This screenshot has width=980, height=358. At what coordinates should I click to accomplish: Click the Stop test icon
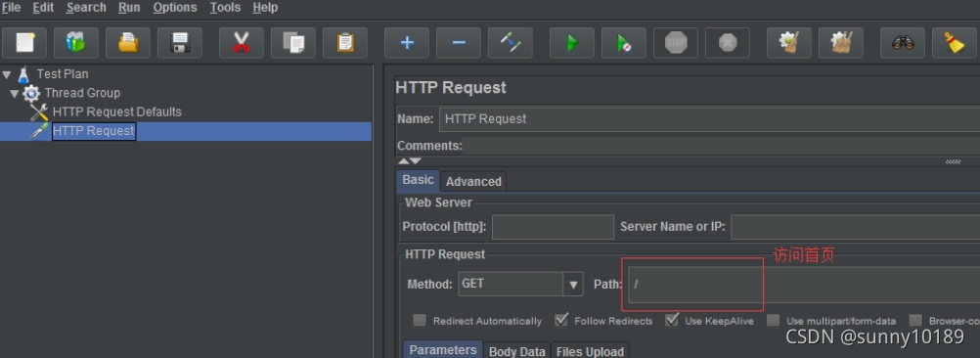pos(676,43)
